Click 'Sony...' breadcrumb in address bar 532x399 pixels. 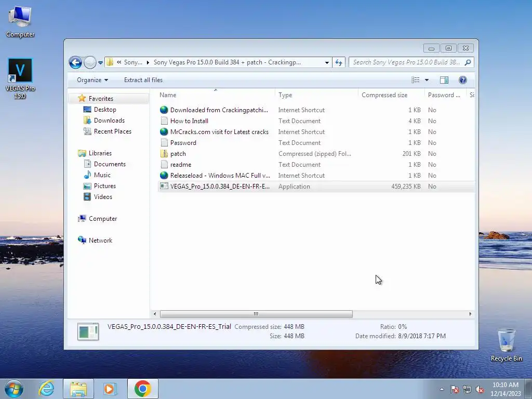point(133,62)
